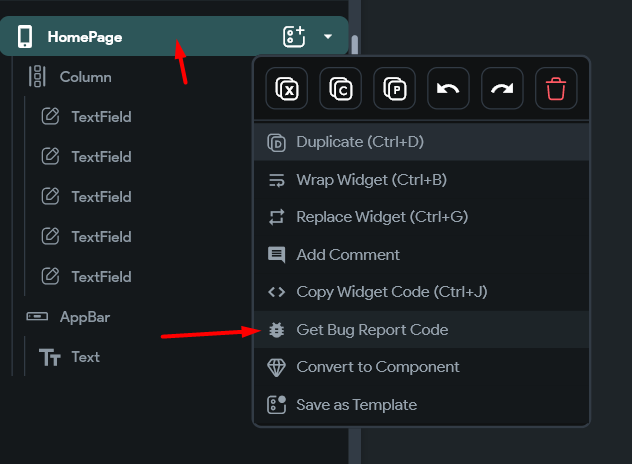Select the Text widget under AppBar
Screen dimensions: 632x464
tap(85, 357)
